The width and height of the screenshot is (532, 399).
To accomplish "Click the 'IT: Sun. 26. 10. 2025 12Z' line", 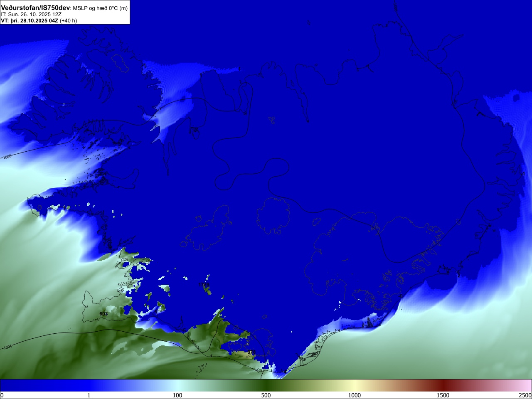I will coord(31,14).
